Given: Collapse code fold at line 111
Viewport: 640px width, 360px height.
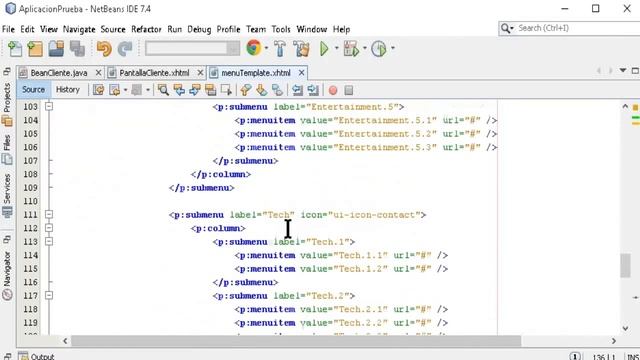Looking at the screenshot, I should [x=49, y=214].
